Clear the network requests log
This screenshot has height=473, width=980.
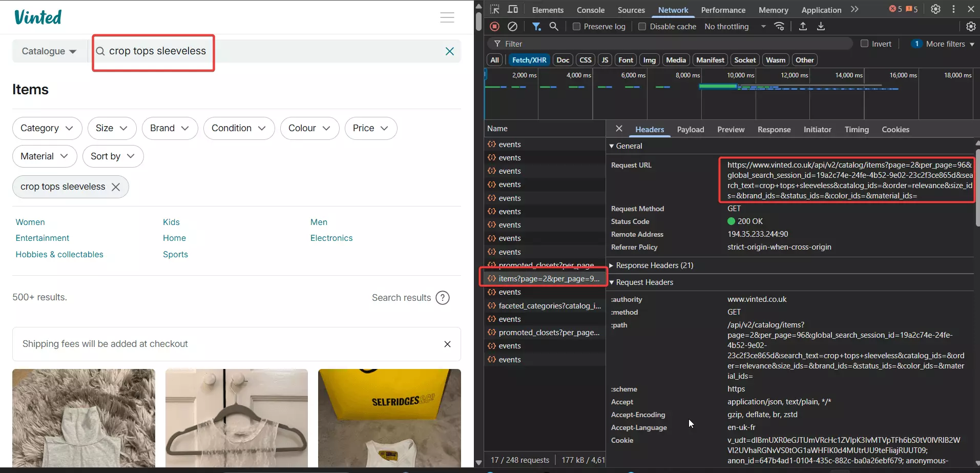pyautogui.click(x=512, y=26)
